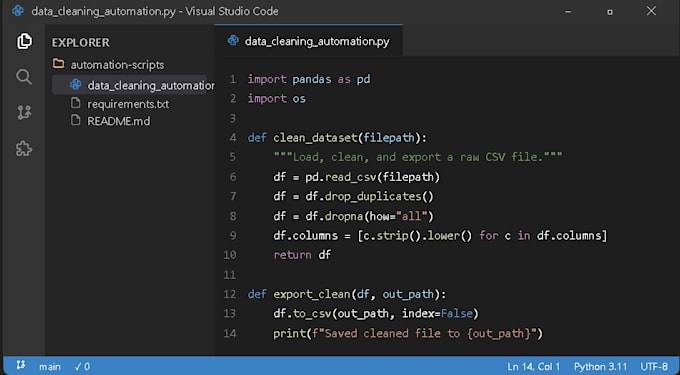Minimize the Visual Studio Code window

[568, 11]
